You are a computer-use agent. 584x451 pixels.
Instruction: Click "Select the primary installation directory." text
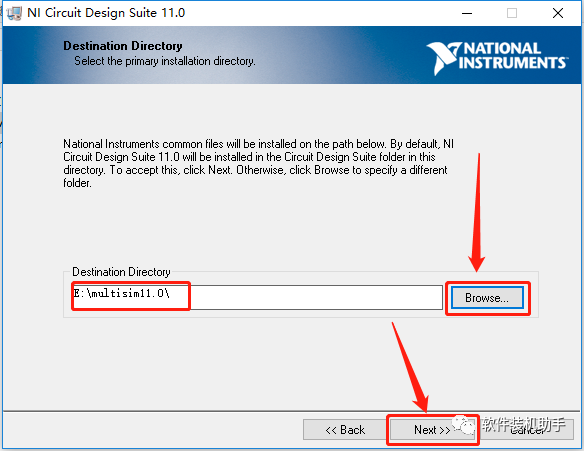tap(165, 61)
